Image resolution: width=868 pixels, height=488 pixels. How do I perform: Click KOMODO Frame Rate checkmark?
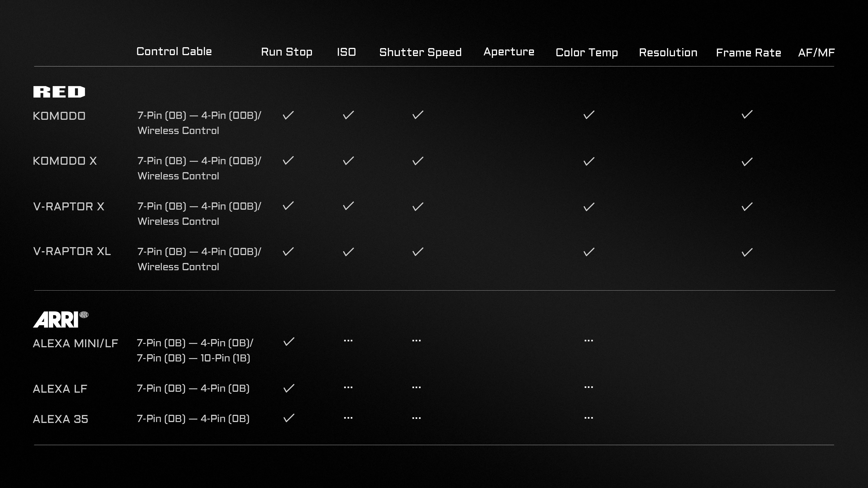click(747, 115)
